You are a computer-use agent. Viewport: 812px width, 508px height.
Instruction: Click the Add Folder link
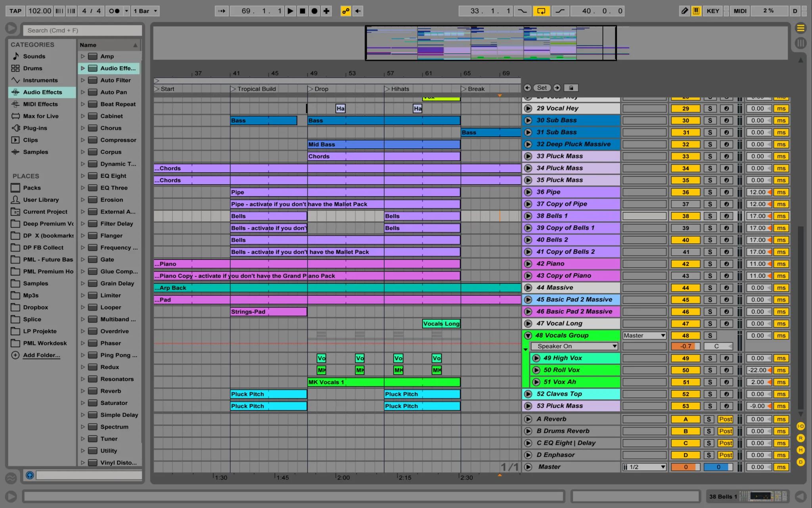41,355
